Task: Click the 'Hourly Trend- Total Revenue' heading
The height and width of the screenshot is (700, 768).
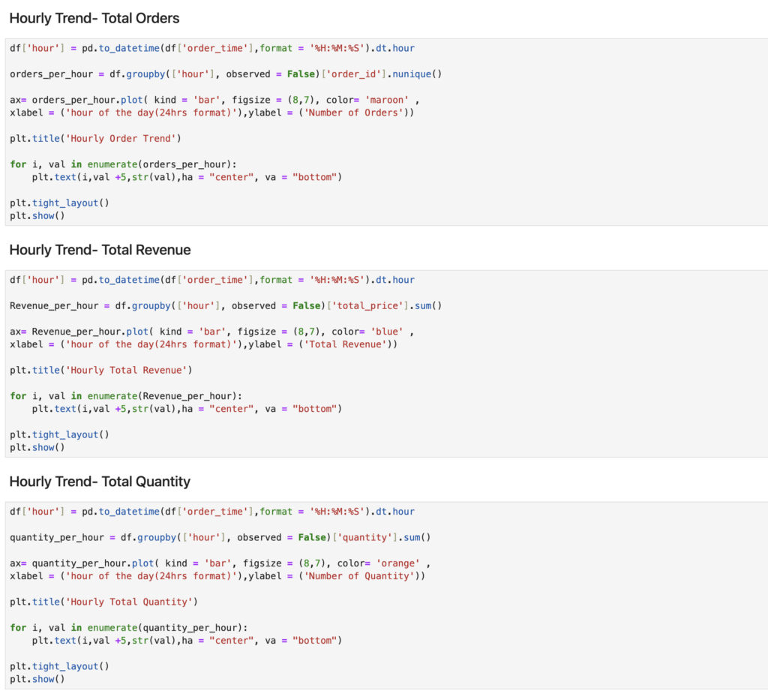Action: tap(100, 250)
